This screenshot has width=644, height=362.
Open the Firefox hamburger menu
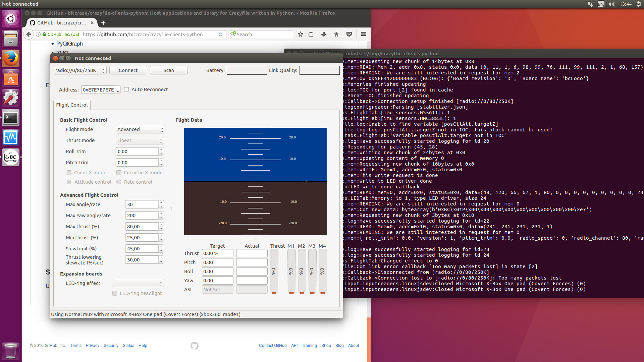coord(363,34)
